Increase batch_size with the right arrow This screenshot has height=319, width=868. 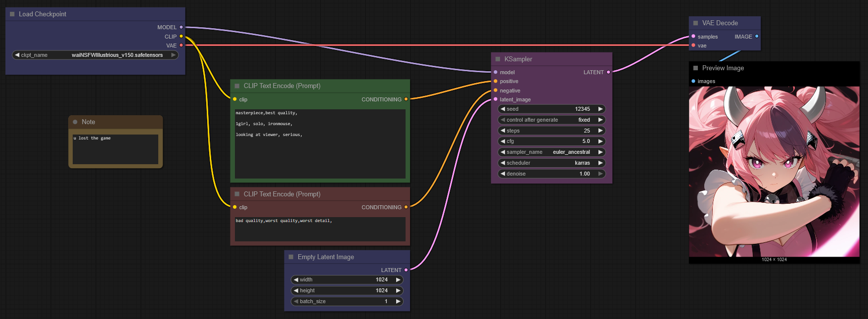click(x=398, y=301)
